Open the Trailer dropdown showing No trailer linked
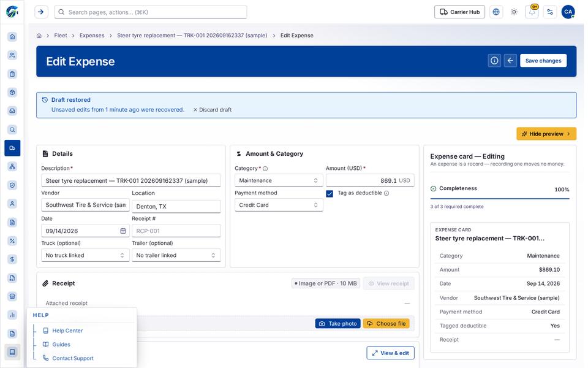 176,255
